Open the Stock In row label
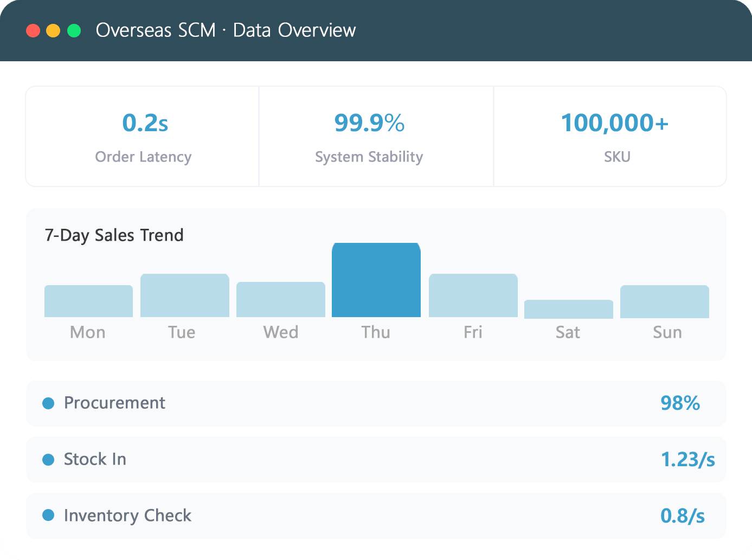 click(x=95, y=459)
